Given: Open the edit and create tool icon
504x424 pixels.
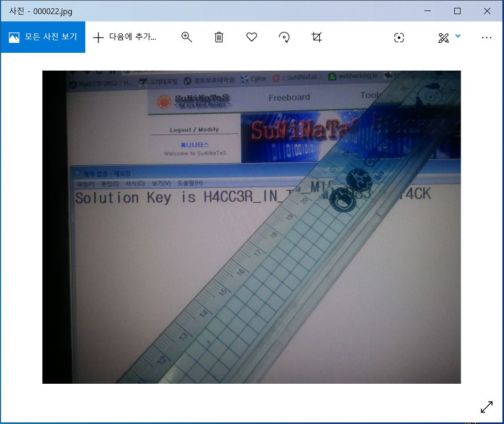Looking at the screenshot, I should 443,38.
